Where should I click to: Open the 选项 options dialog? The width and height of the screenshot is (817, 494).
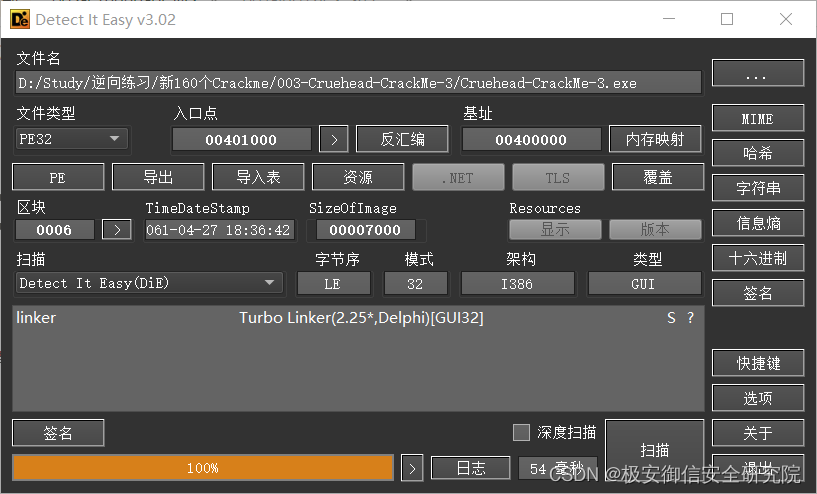[x=758, y=398]
